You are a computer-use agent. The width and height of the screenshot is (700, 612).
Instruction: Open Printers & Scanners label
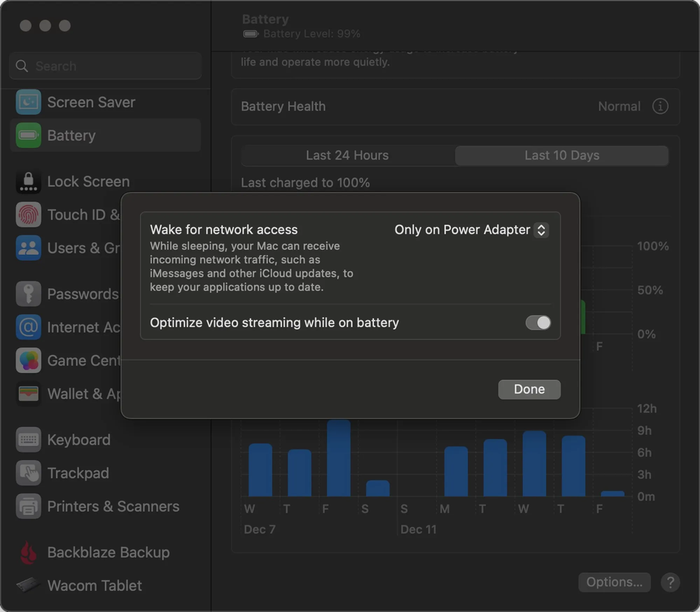coord(113,506)
